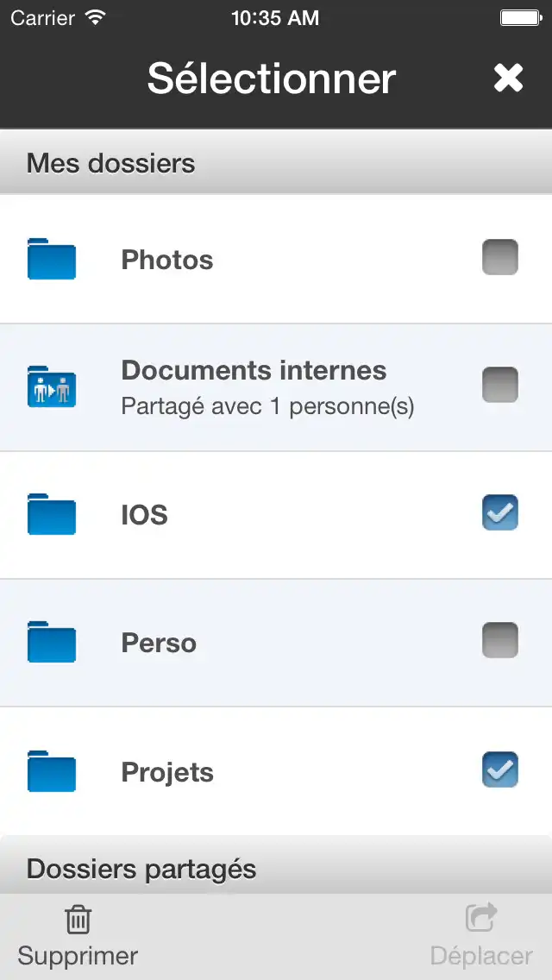The width and height of the screenshot is (552, 980).
Task: Open the Photos folder row label
Action: coord(167,260)
